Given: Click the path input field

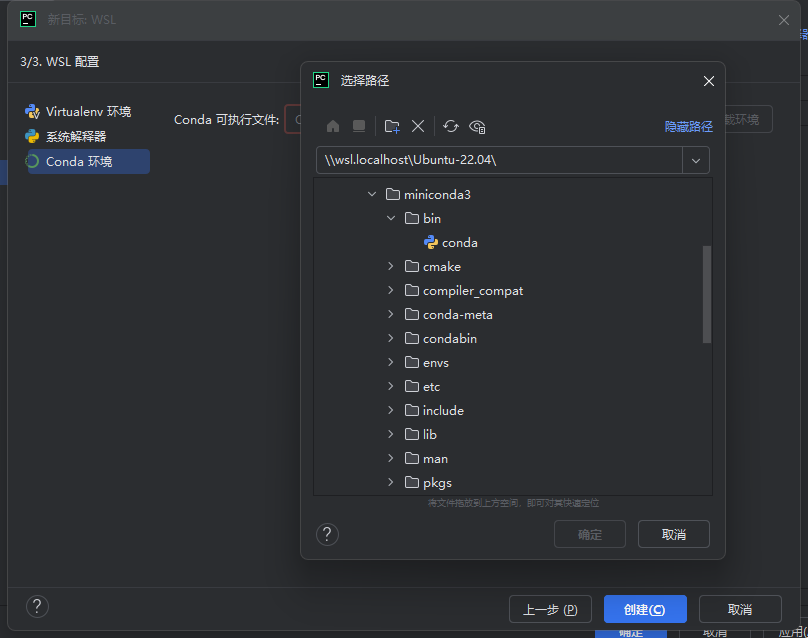Looking at the screenshot, I should [499, 160].
